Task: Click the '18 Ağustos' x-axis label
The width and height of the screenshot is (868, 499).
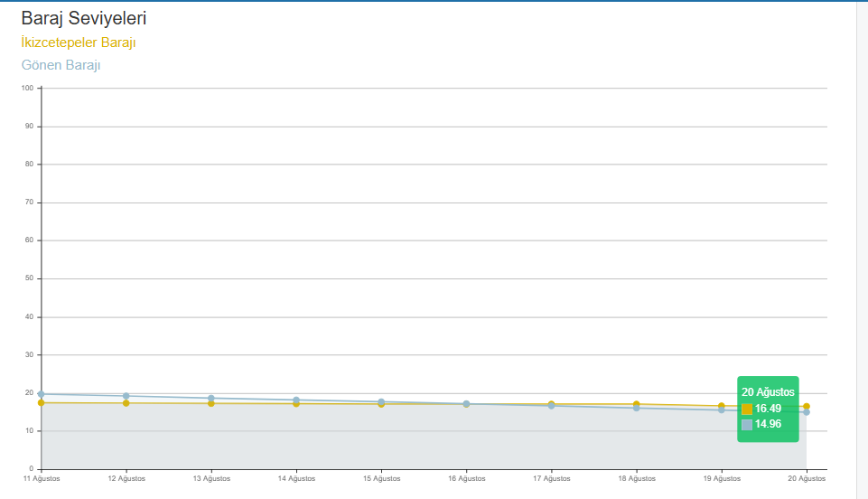Action: coord(637,478)
